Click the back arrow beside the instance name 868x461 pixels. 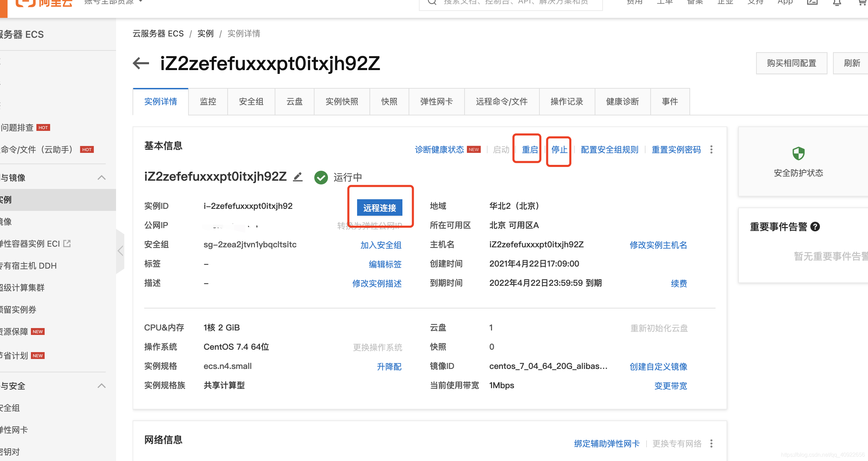[141, 63]
